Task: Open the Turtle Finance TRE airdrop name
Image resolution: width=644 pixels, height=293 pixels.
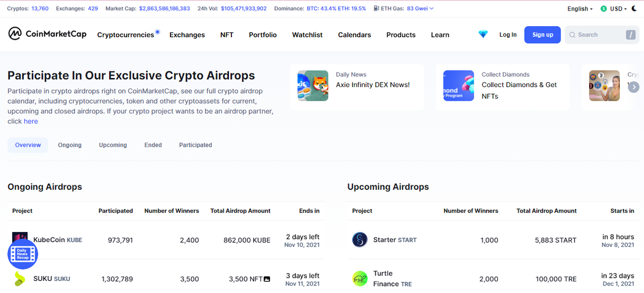Action: point(392,279)
